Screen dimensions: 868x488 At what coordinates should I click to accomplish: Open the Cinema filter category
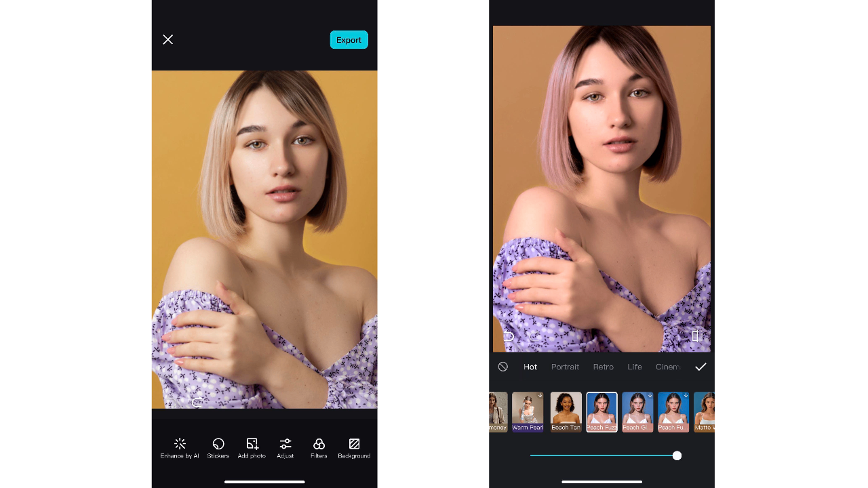pos(668,367)
